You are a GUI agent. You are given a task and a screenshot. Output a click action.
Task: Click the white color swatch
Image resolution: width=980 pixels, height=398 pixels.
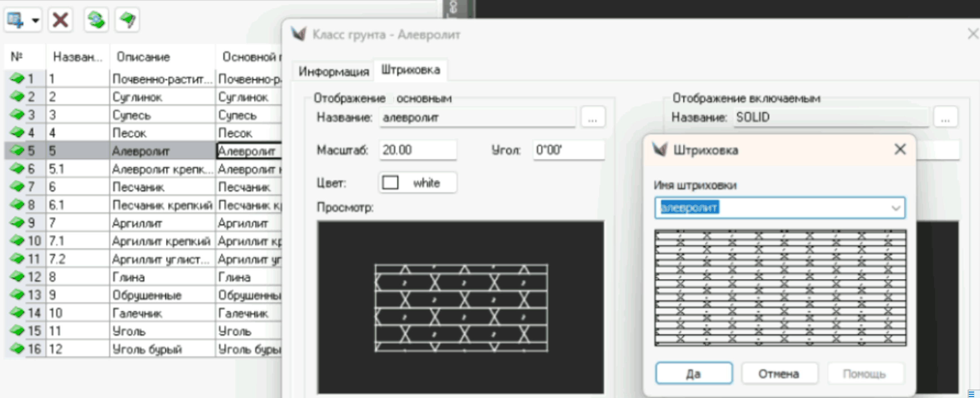pyautogui.click(x=390, y=183)
